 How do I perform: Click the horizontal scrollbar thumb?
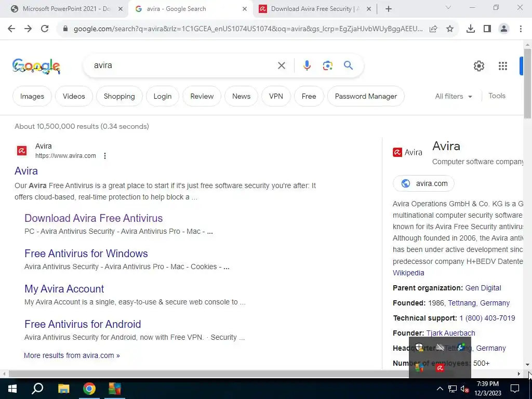209,374
